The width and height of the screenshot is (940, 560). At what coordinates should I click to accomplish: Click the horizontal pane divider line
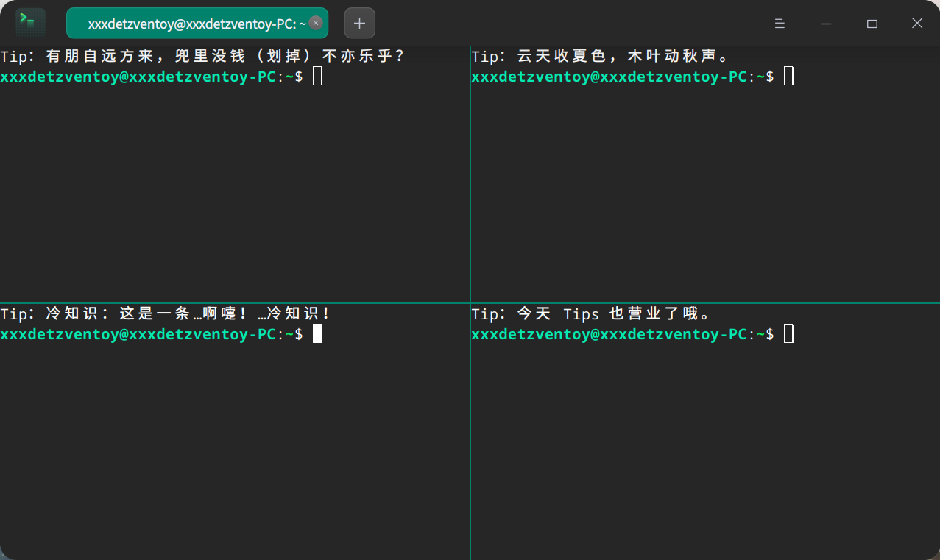click(236, 302)
